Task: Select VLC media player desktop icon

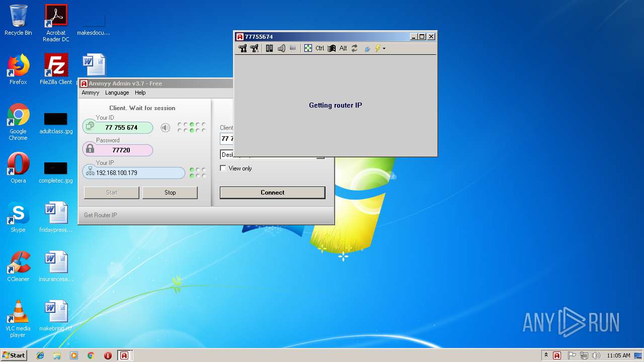Action: coord(18,319)
